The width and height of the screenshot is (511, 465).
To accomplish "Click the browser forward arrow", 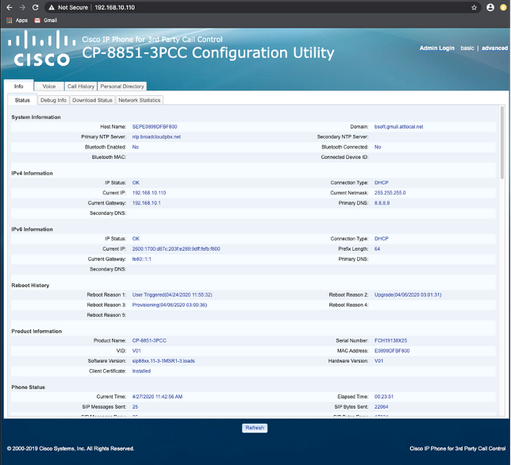I will (x=22, y=7).
